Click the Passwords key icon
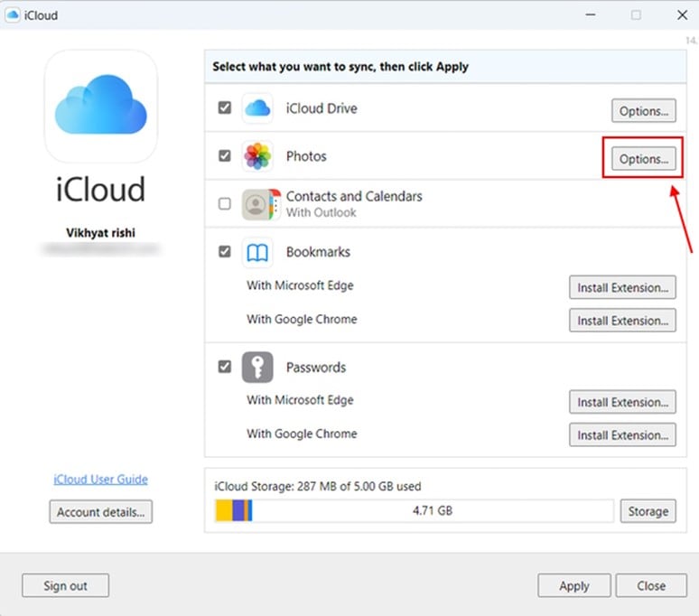The height and width of the screenshot is (616, 699). click(257, 368)
